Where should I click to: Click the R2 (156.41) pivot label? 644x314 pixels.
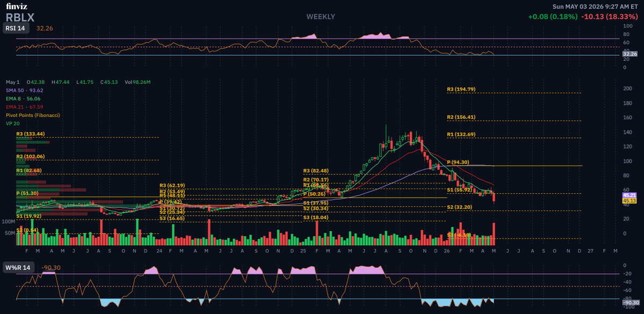(461, 117)
